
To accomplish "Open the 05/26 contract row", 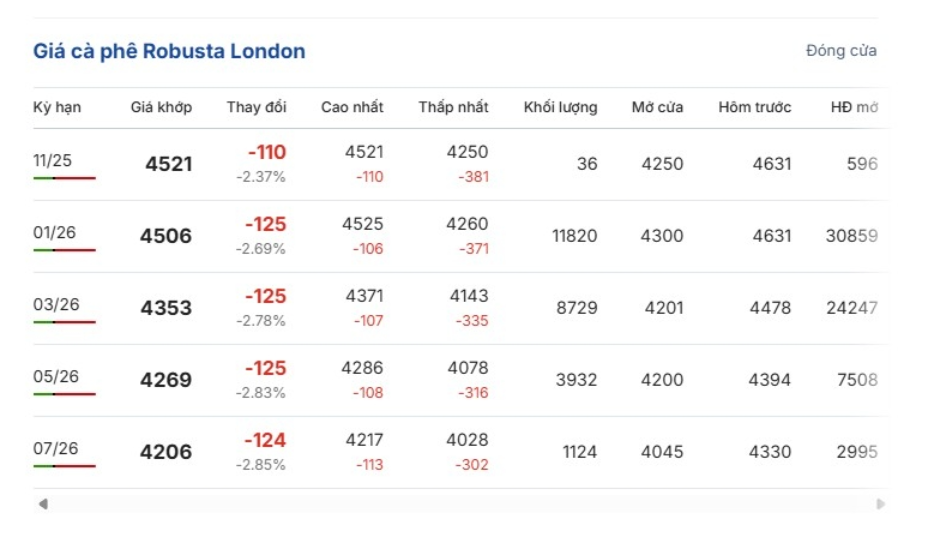I will click(x=56, y=377).
